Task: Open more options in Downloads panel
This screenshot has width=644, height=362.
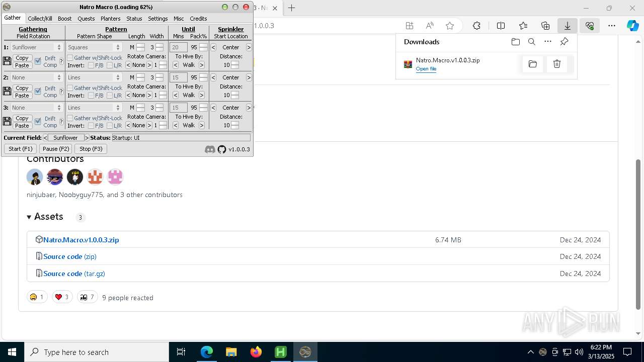Action: pos(548,42)
